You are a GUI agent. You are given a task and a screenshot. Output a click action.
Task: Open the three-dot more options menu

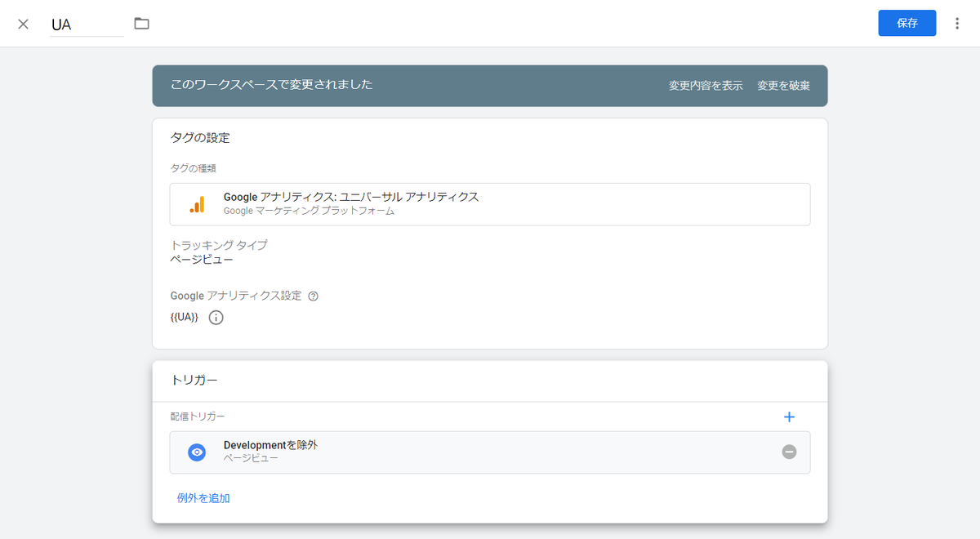[957, 24]
